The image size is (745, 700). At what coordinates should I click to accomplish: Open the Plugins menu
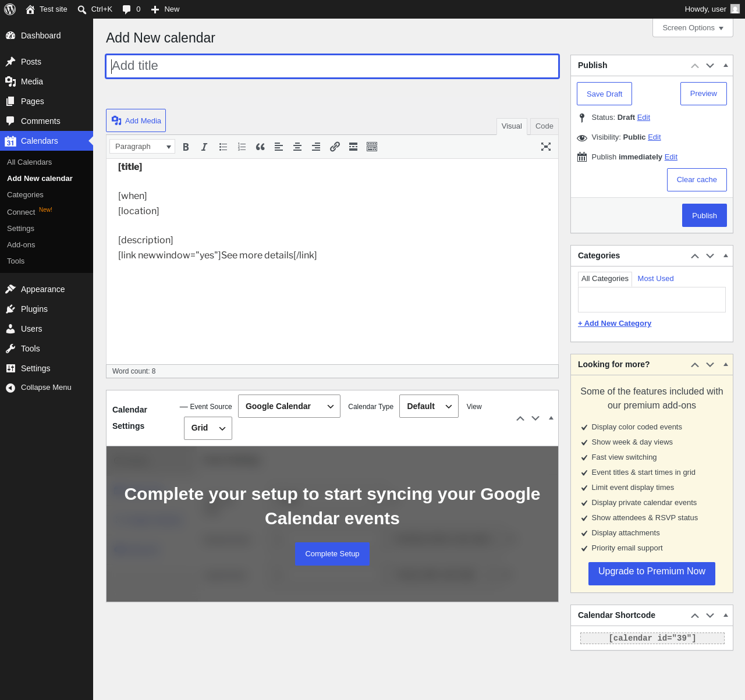pos(47,309)
